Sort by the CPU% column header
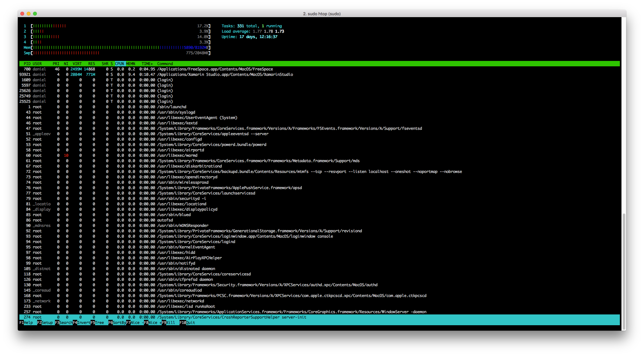Viewport: 644px width, 356px height. [120, 64]
